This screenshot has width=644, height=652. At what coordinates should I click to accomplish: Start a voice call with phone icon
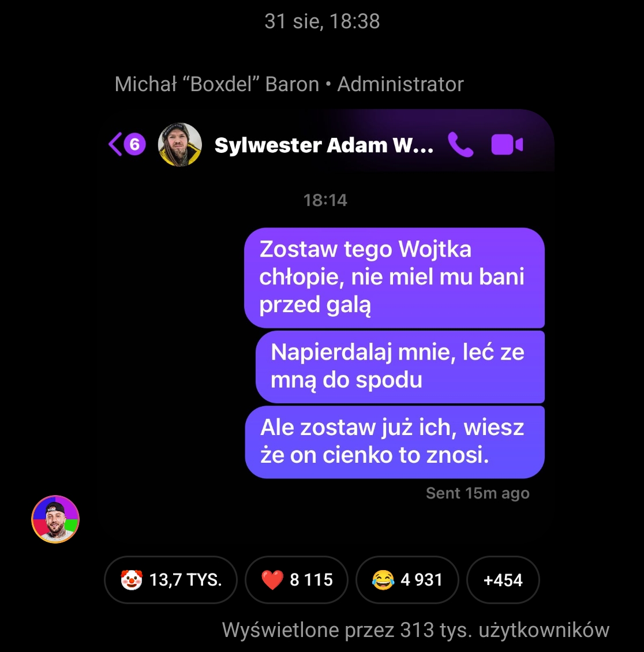click(460, 145)
